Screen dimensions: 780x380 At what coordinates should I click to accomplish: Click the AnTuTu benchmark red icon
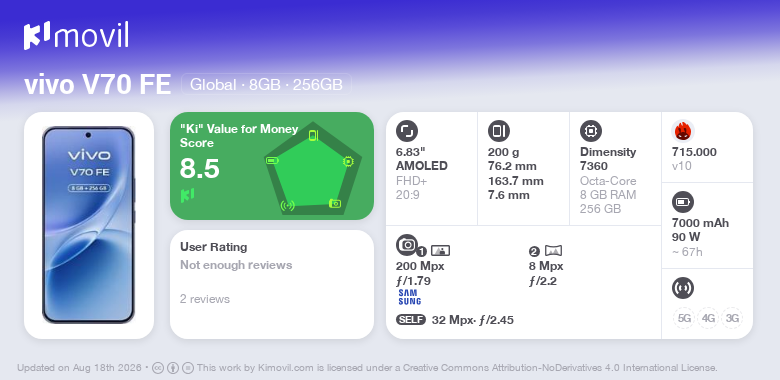click(x=682, y=131)
